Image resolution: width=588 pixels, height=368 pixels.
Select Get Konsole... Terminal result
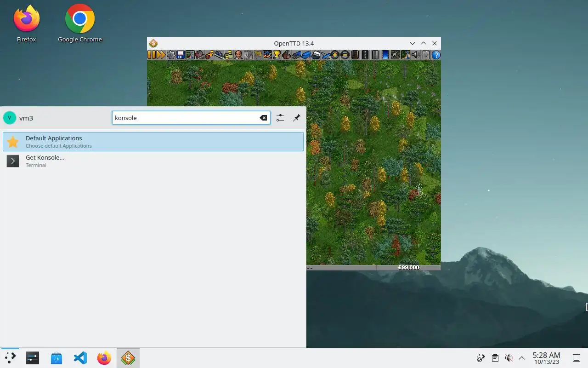point(153,161)
